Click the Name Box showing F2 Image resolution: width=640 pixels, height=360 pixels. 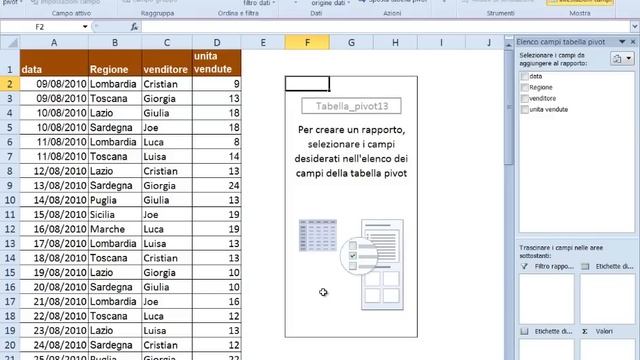click(x=40, y=27)
